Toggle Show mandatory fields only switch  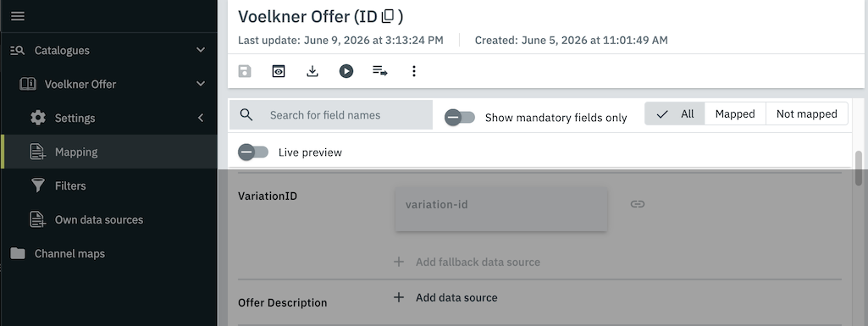[460, 118]
